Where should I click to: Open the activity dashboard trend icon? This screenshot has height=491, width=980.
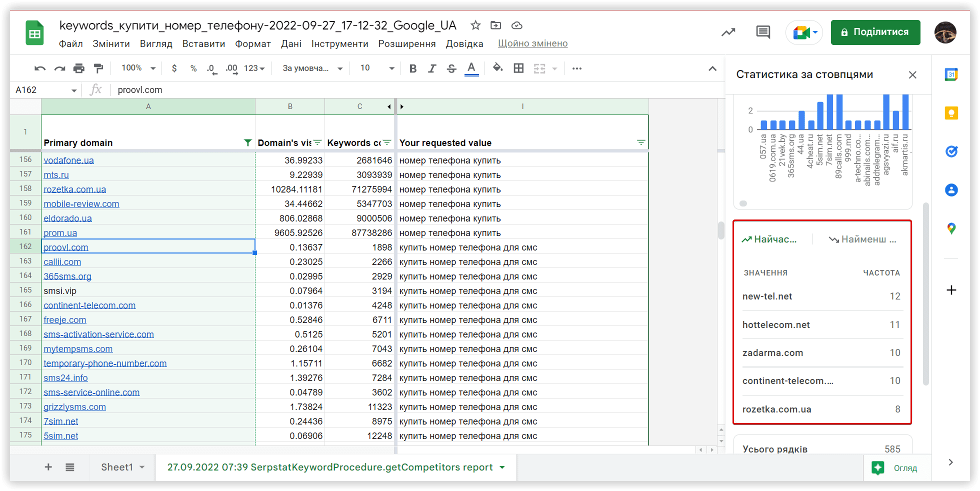coord(728,32)
